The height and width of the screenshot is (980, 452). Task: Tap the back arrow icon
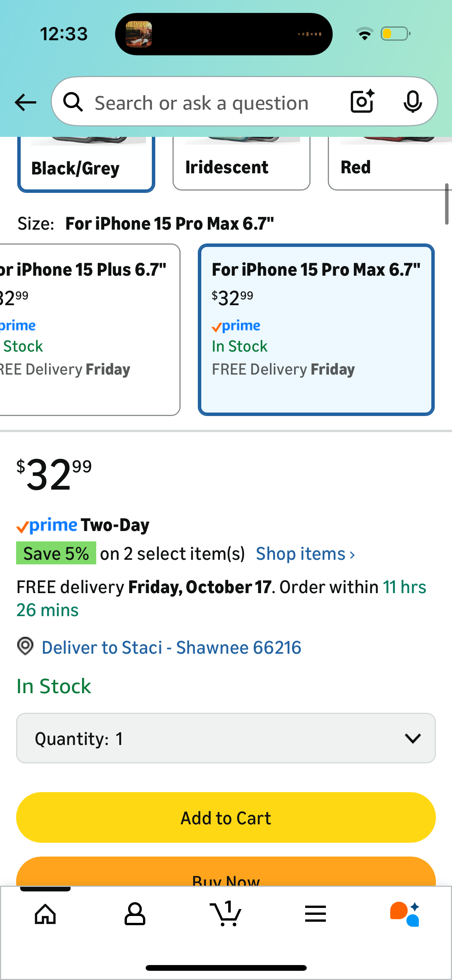[x=25, y=102]
